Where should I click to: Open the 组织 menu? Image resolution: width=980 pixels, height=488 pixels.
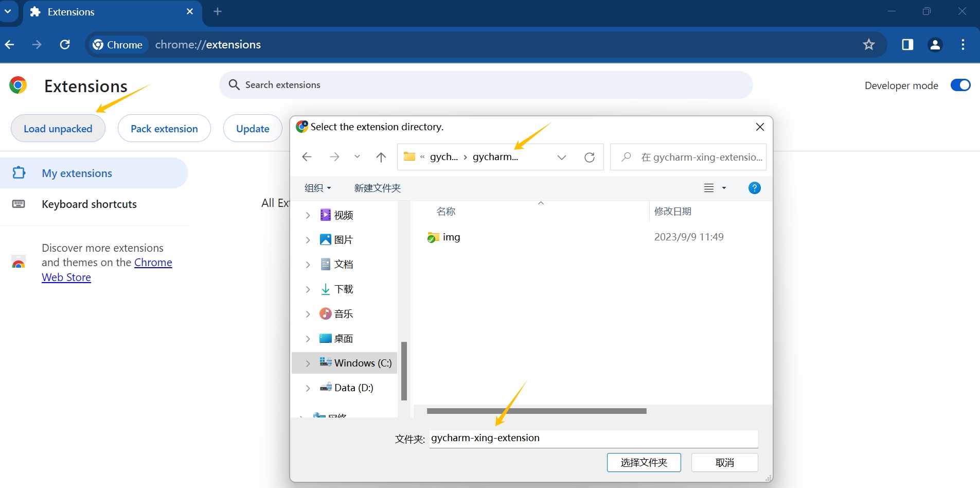tap(317, 188)
